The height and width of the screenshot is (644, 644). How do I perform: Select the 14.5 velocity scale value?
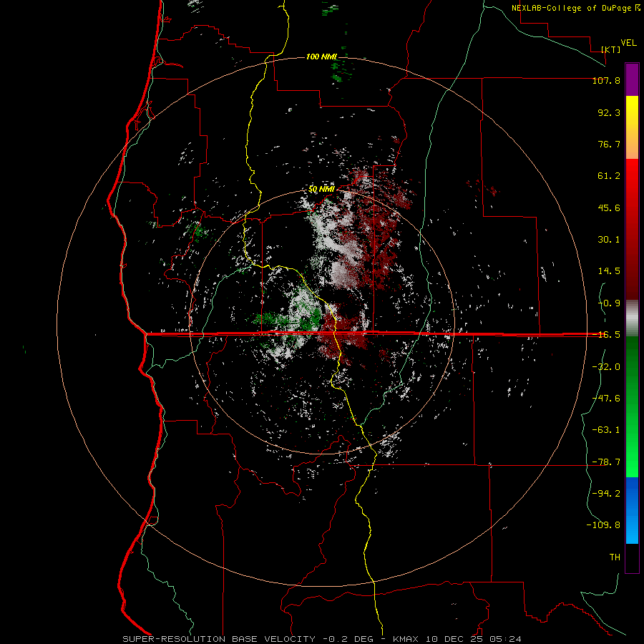[609, 271]
